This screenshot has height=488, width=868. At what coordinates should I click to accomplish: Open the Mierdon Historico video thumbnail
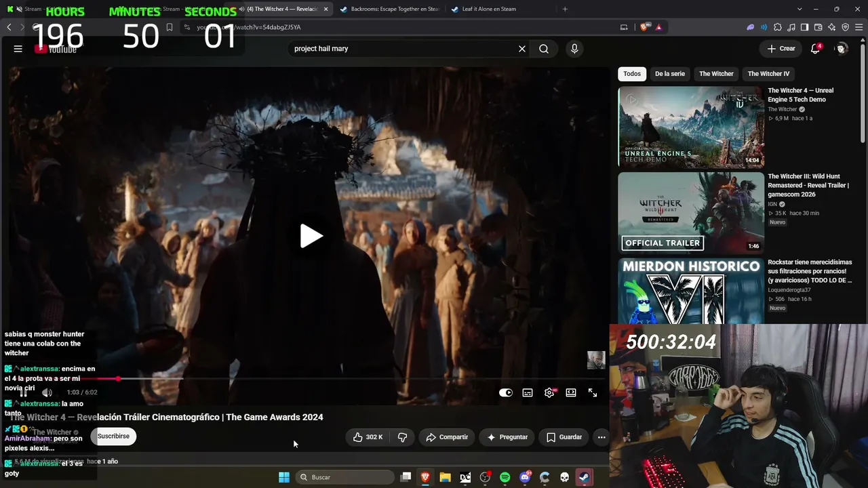click(x=691, y=291)
